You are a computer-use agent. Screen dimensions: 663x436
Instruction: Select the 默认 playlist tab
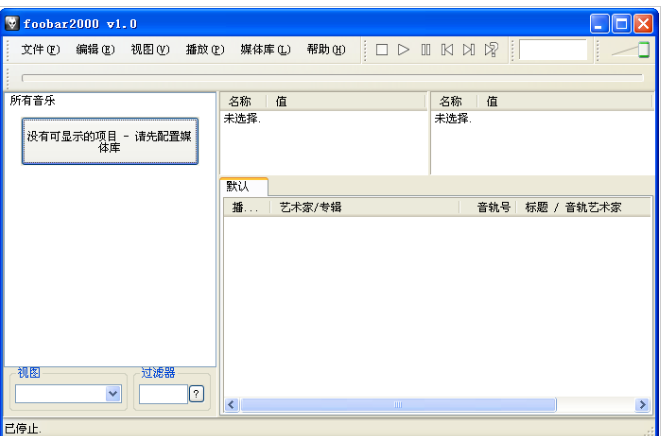coord(244,186)
